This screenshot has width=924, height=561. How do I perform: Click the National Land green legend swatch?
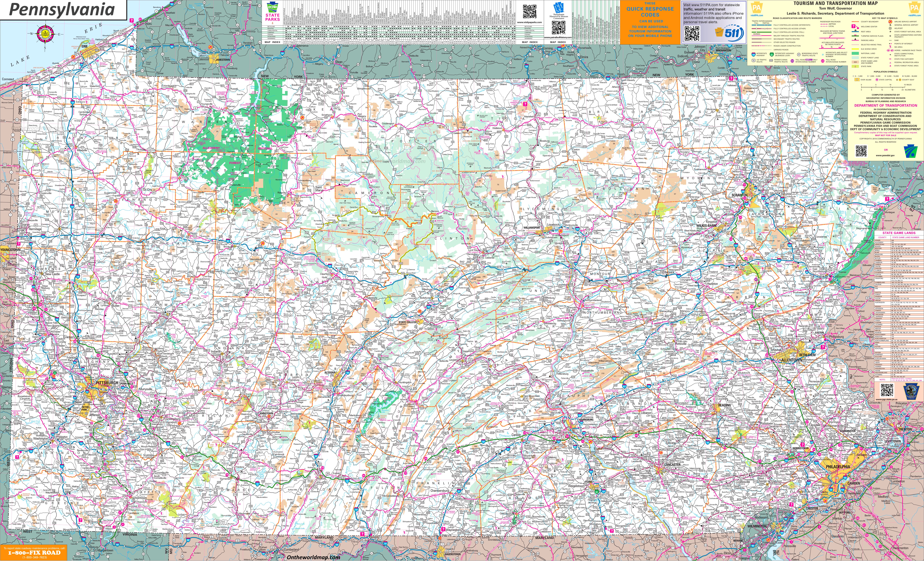[855, 53]
